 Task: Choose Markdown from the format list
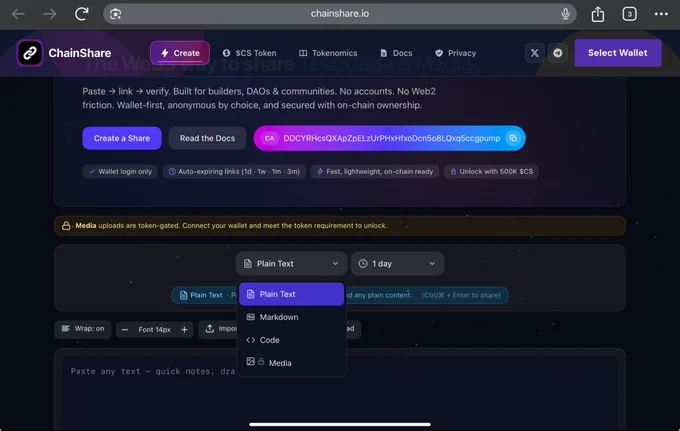[x=291, y=317]
